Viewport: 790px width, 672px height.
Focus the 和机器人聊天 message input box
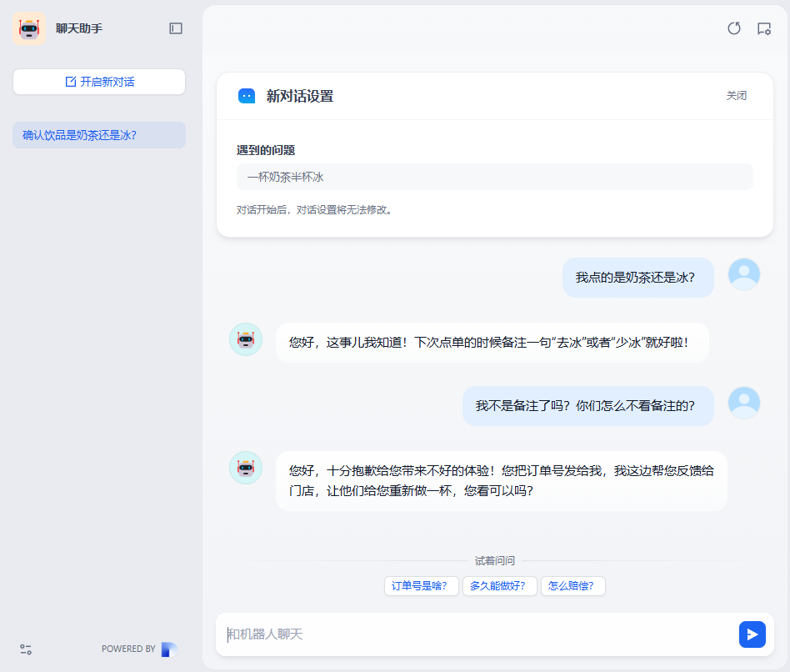point(467,634)
